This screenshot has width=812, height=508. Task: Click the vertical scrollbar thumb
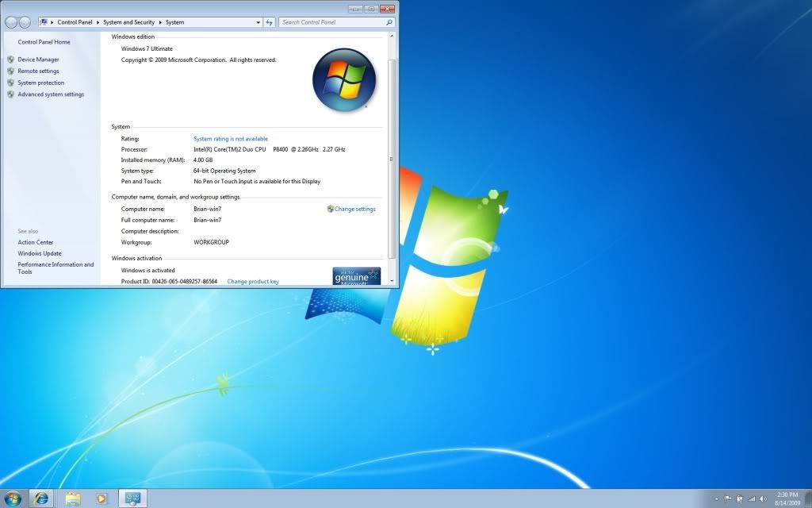point(392,159)
